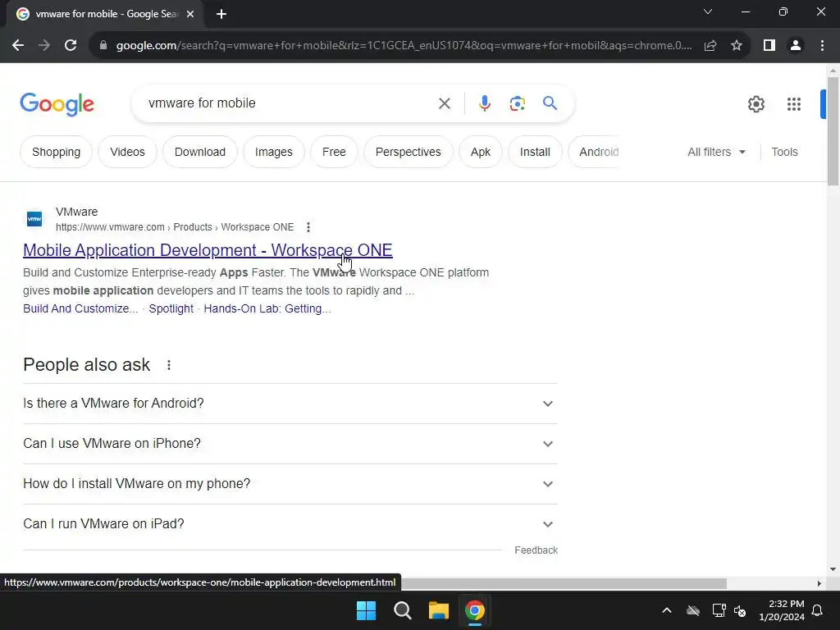Show hidden system tray icons

(x=667, y=610)
